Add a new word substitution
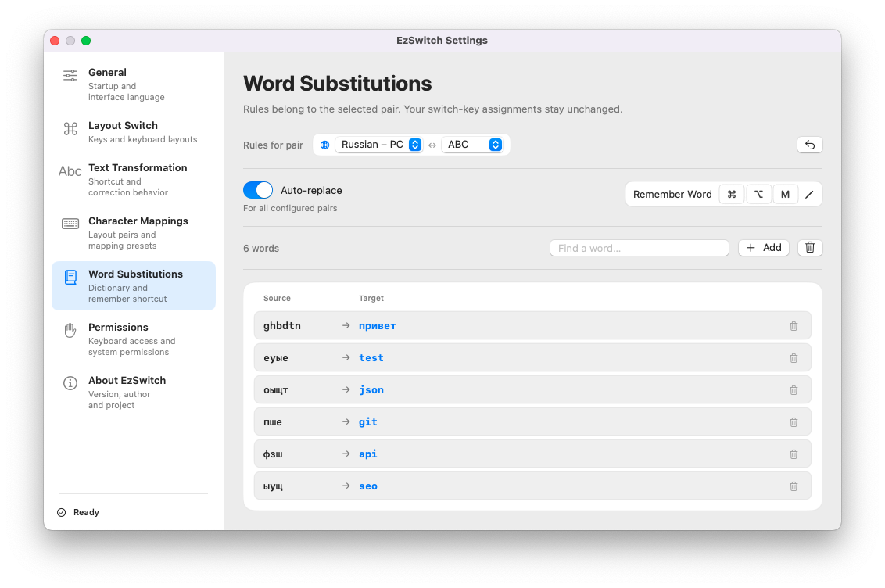The image size is (885, 588). [x=764, y=248]
